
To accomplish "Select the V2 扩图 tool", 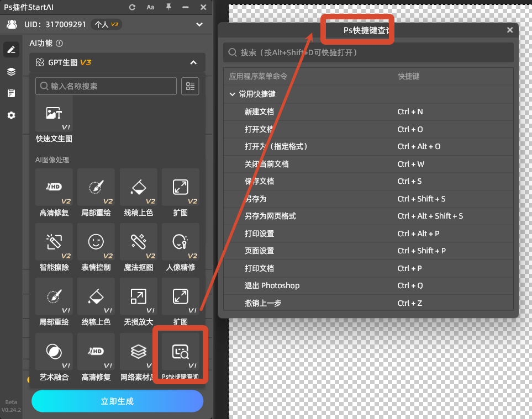I will [x=181, y=193].
